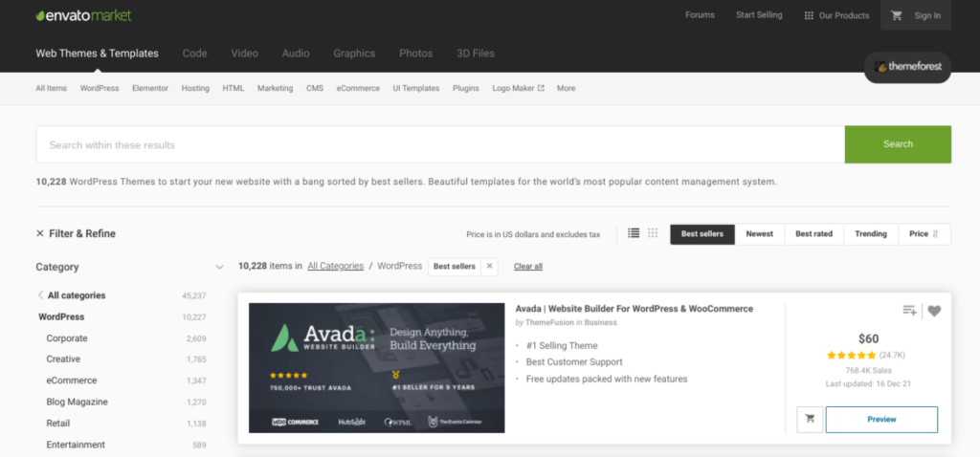980x457 pixels.
Task: Add Avada to a collection
Action: click(x=909, y=311)
